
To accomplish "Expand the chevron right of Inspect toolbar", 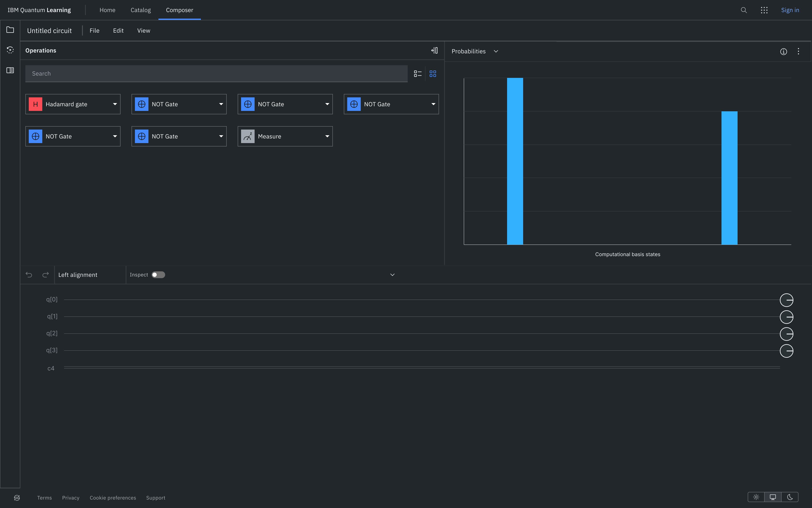I will click(392, 275).
